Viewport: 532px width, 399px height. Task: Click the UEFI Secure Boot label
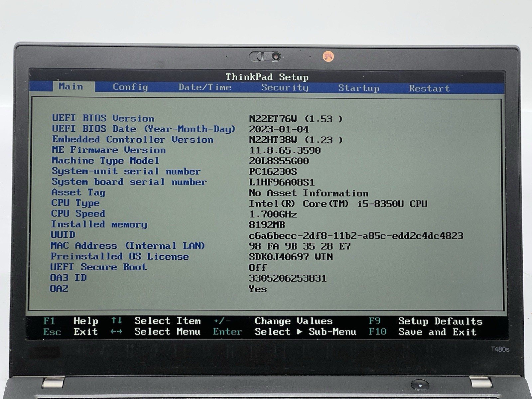tap(98, 267)
